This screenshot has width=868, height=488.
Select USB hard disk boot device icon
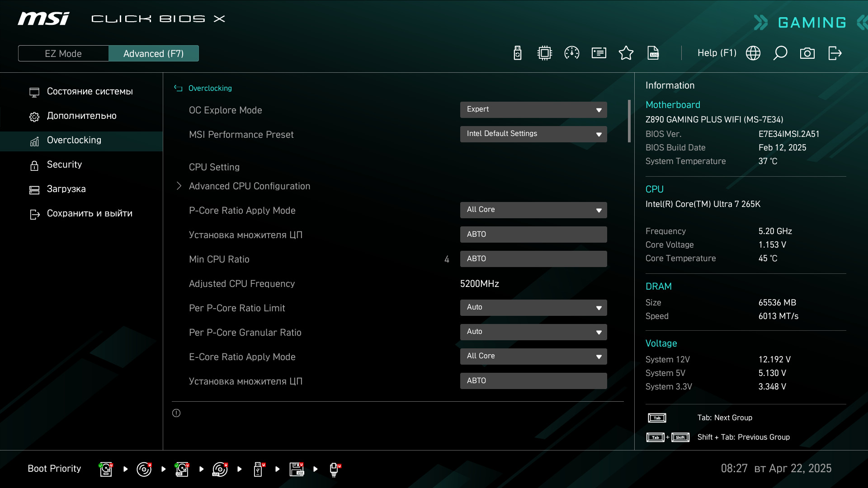click(182, 469)
